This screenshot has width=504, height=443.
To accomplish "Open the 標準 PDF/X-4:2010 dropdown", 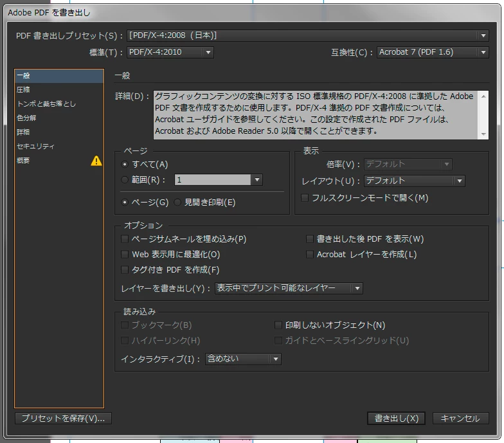I will point(170,52).
